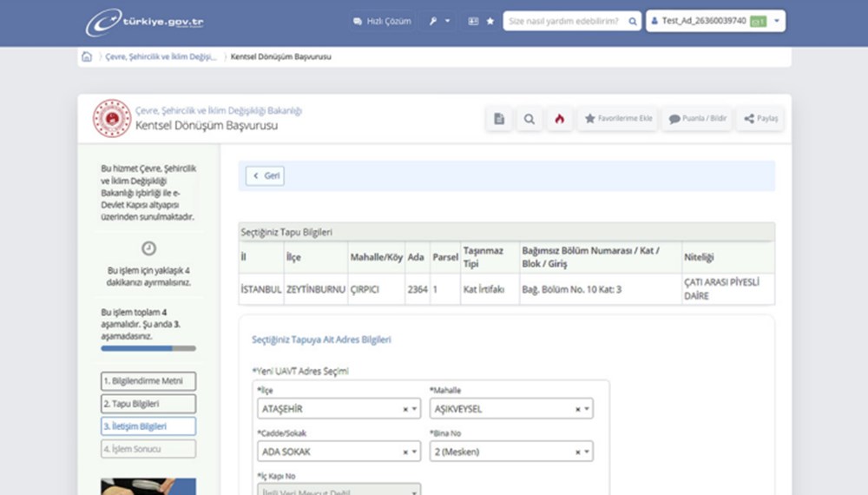Go to step 1 Bilgilendirme Metni
The image size is (868, 495).
148,381
